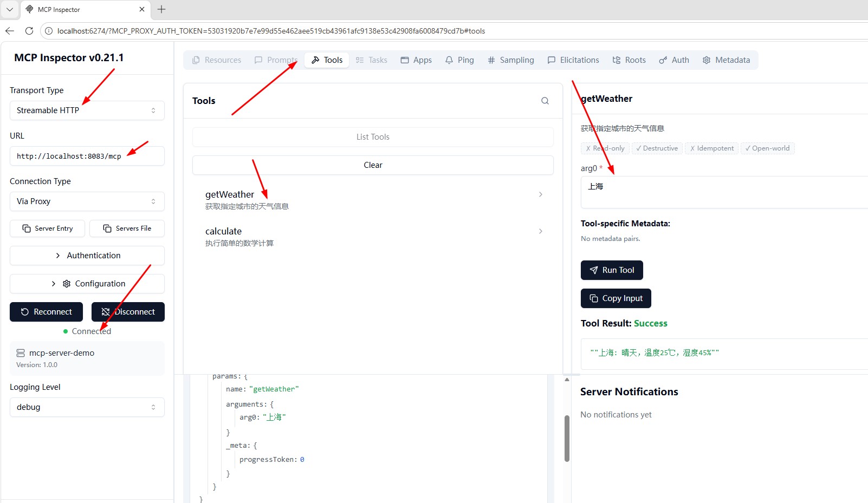
Task: Click the URL input field
Action: pos(87,156)
